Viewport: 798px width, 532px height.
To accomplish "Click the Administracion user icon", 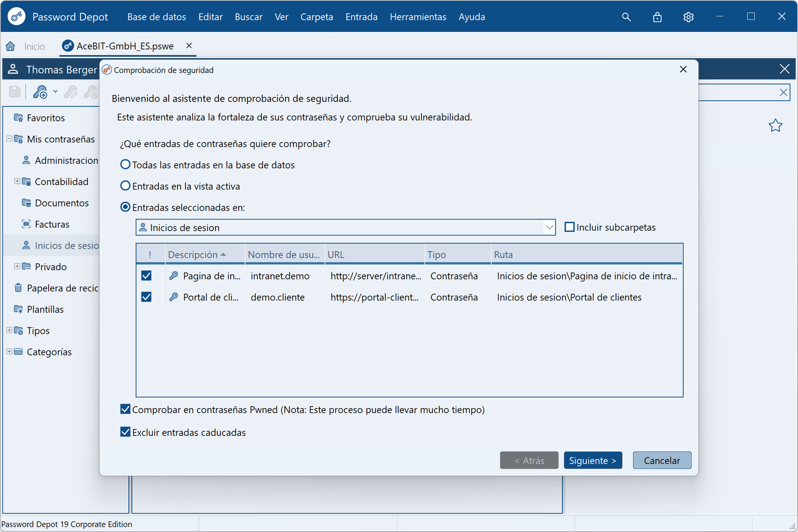I will [x=26, y=160].
